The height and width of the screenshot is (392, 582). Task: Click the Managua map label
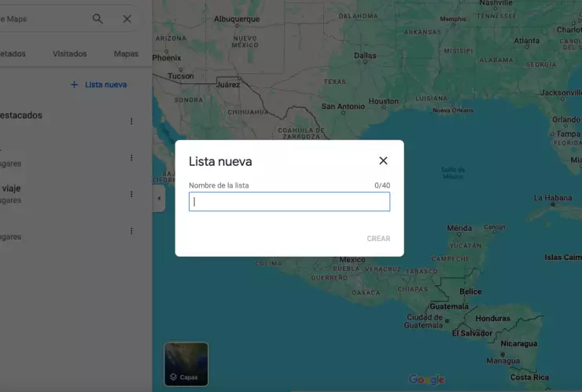[503, 361]
